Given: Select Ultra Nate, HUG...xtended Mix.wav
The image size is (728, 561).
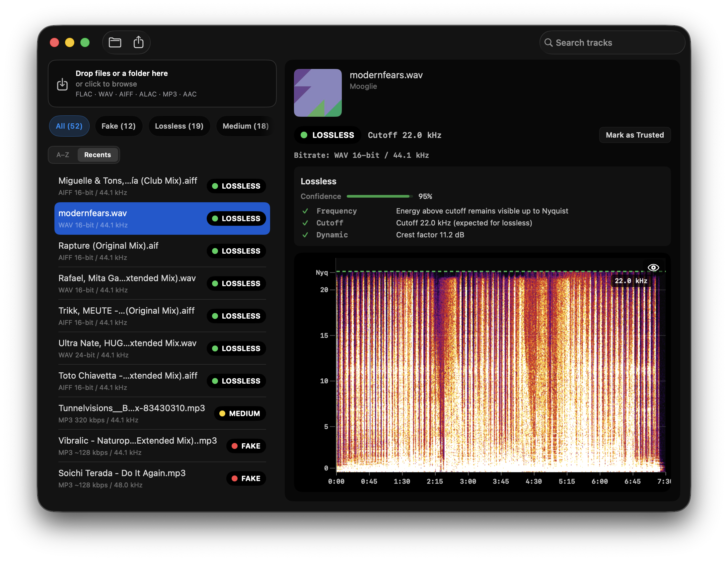Looking at the screenshot, I should [x=162, y=348].
